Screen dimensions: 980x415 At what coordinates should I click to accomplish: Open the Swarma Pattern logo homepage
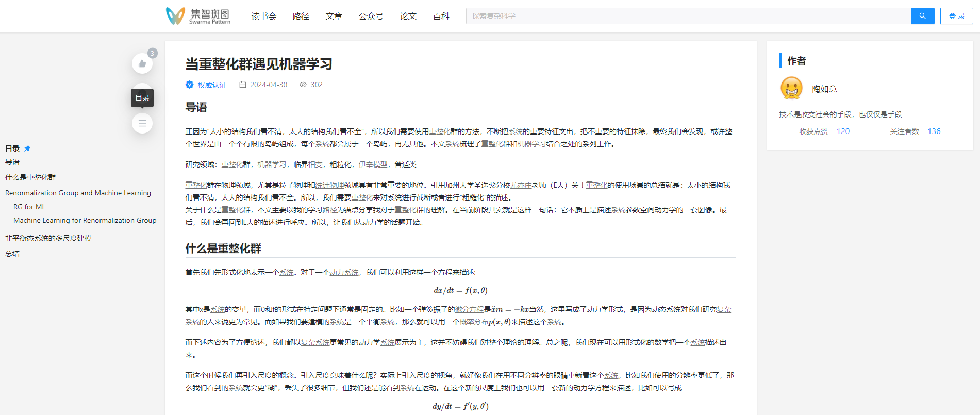click(198, 16)
